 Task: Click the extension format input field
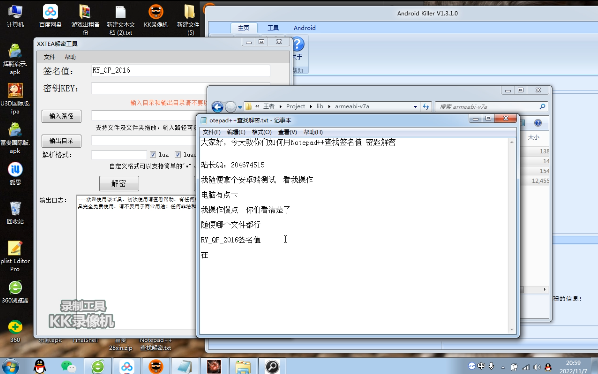click(x=119, y=154)
